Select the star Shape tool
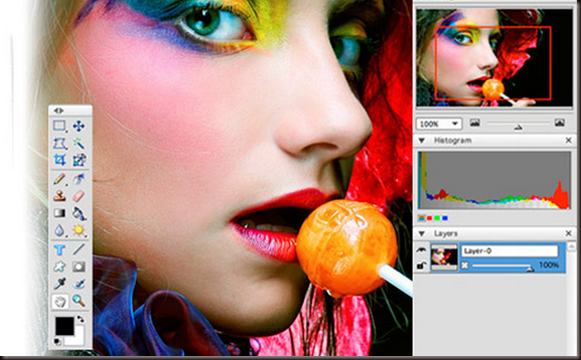Viewport: 581px width, 360px height. [x=59, y=266]
